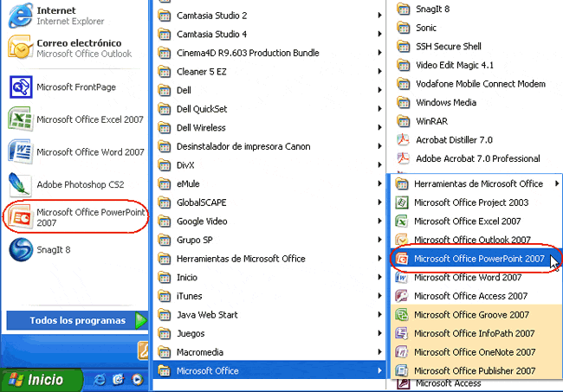Select Microsoft Office PowerPoint 2007 in submenu
Screen dimensions: 563x392
click(x=479, y=258)
